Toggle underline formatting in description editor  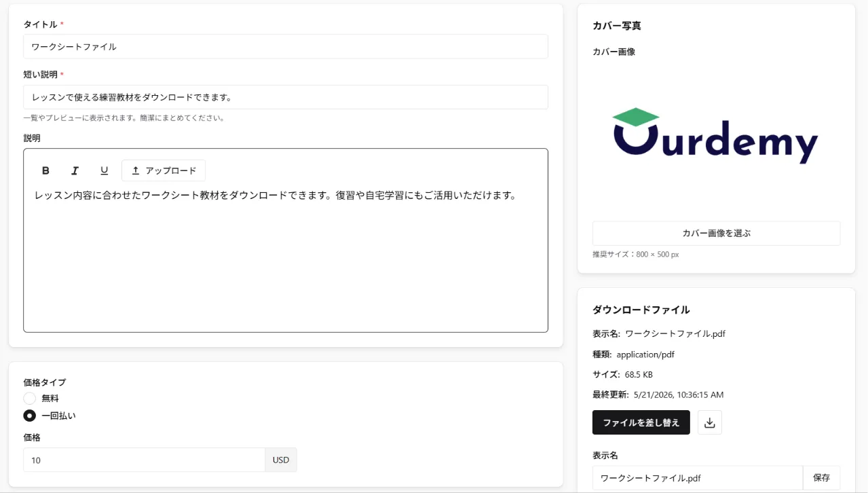pyautogui.click(x=105, y=170)
